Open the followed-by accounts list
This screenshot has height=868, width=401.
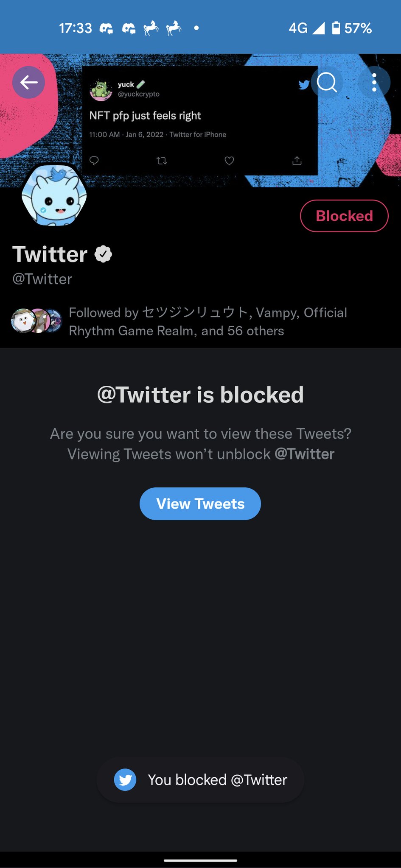[x=208, y=322]
